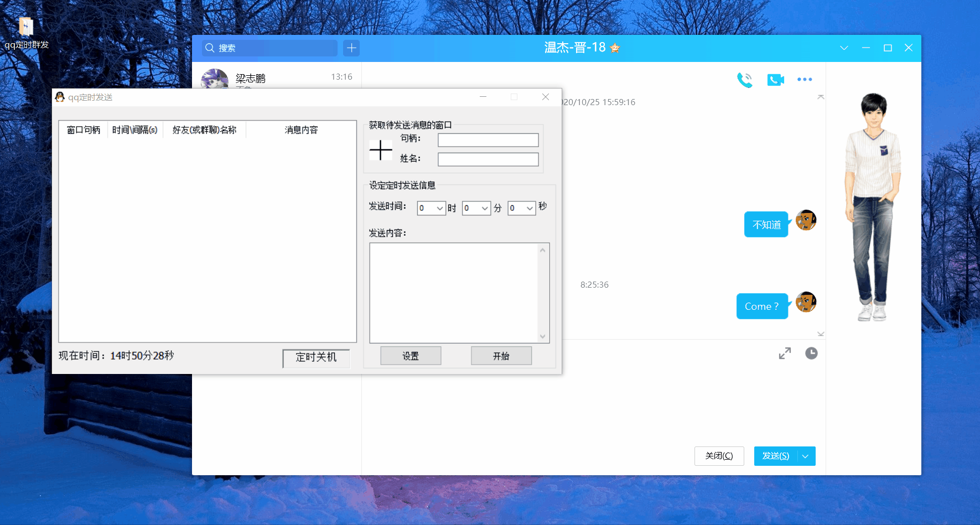Click the Come ? chat bubble
This screenshot has width=980, height=525.
click(x=762, y=306)
